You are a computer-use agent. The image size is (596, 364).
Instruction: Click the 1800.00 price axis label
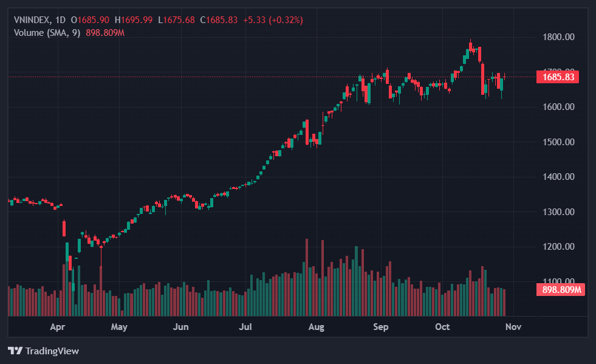(558, 37)
